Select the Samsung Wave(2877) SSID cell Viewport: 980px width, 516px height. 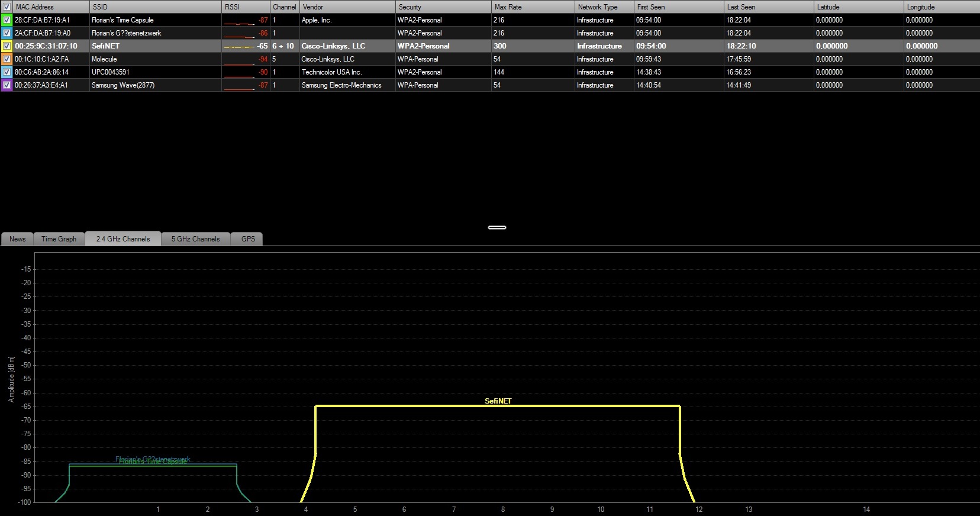point(156,85)
